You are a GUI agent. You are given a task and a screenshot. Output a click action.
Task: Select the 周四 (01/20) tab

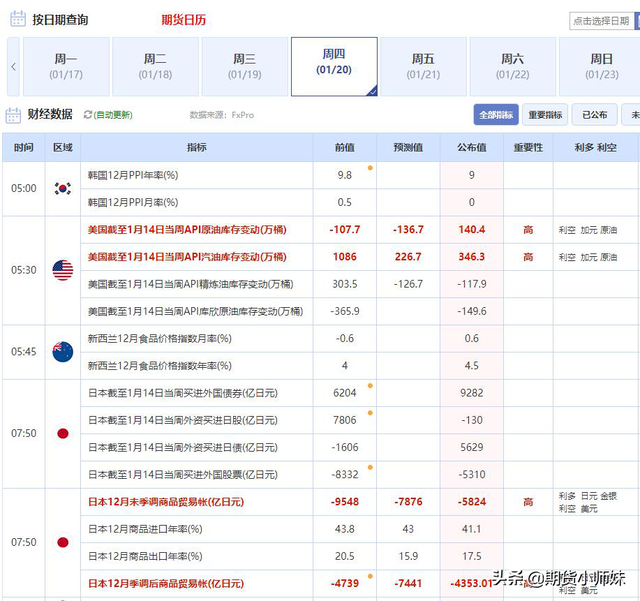[x=334, y=67]
